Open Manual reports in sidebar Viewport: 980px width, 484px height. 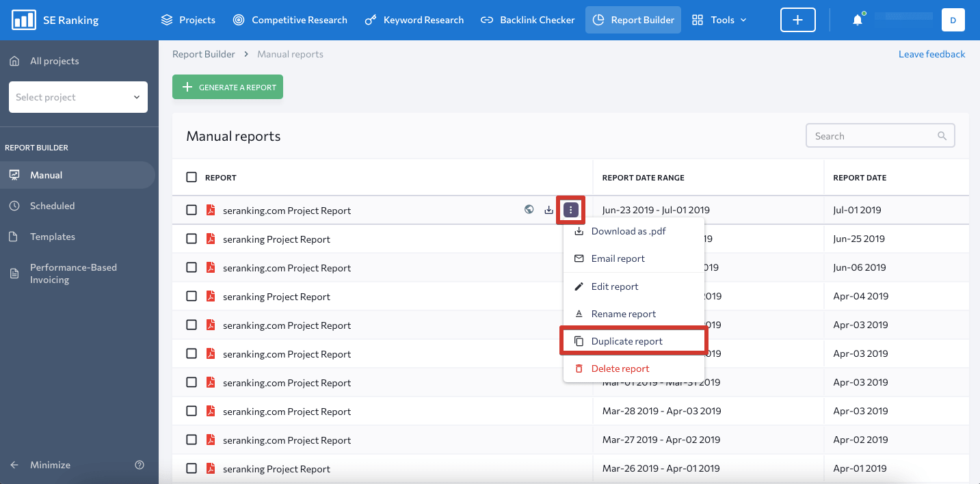point(77,175)
